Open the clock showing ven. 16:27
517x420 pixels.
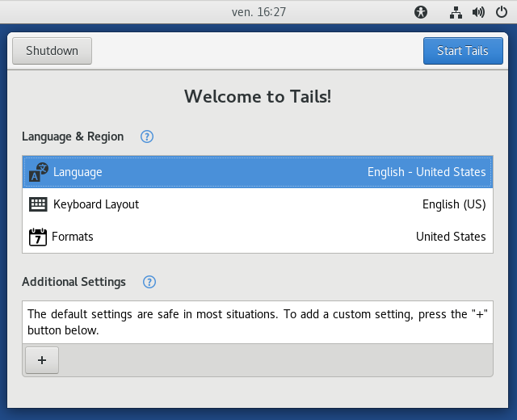pyautogui.click(x=258, y=12)
